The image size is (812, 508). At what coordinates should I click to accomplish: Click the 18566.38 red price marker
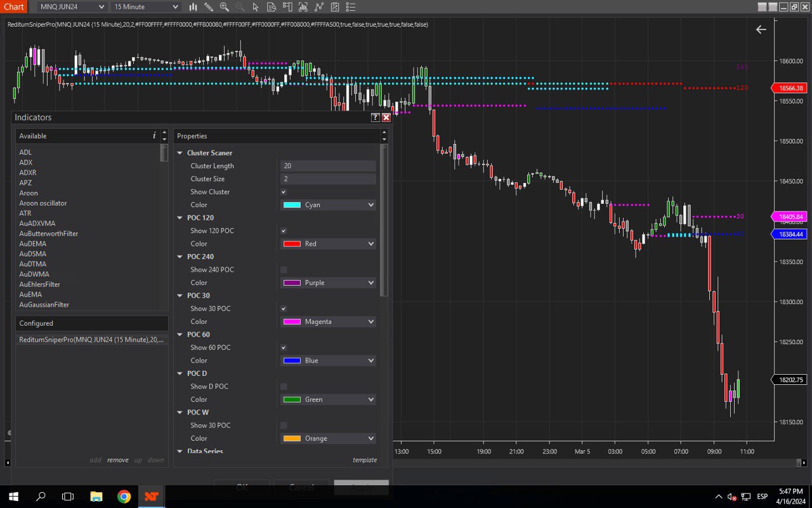789,88
